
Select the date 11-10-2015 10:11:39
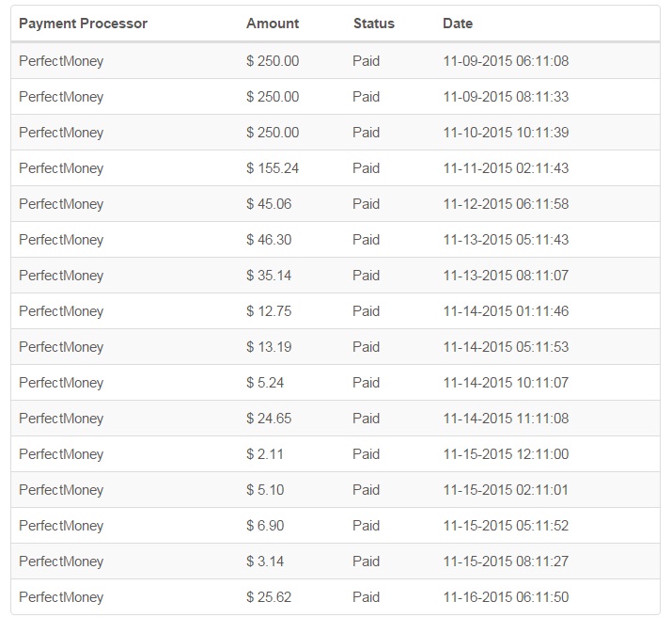506,133
